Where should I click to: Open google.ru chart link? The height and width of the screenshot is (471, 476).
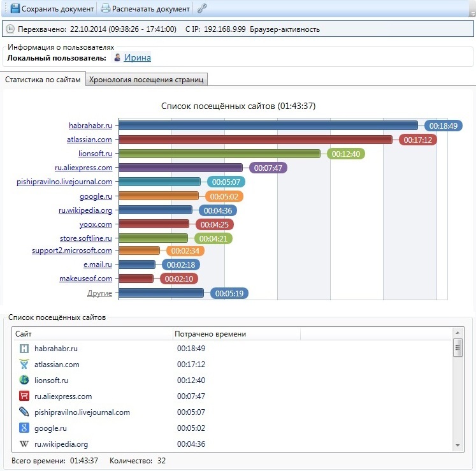point(96,196)
